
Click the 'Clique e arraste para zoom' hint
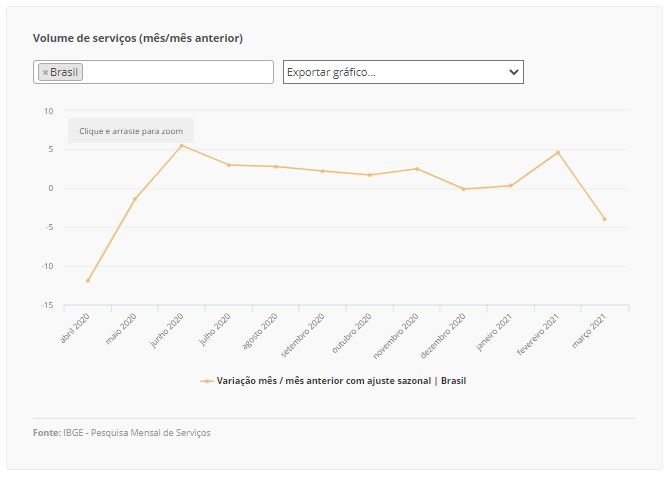click(x=131, y=131)
